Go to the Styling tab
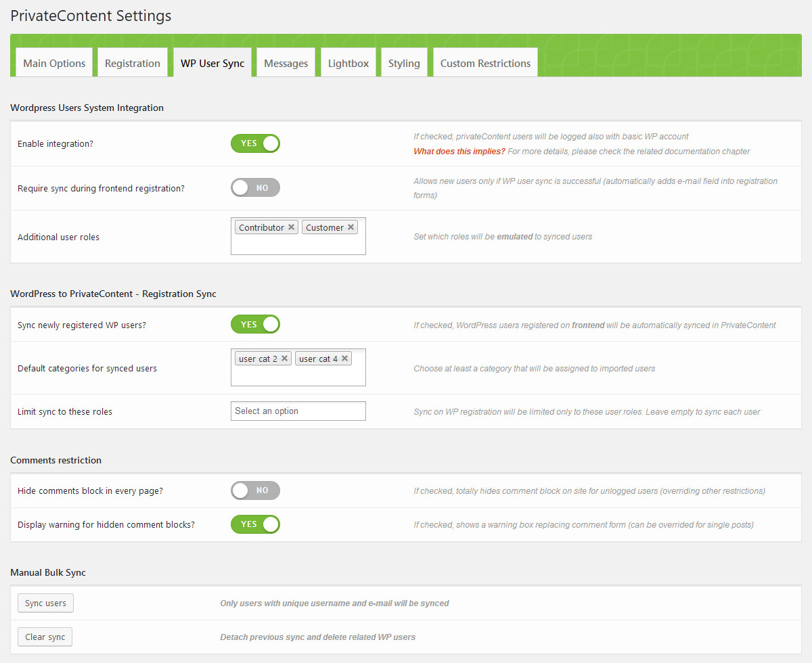812x663 pixels. (x=404, y=63)
